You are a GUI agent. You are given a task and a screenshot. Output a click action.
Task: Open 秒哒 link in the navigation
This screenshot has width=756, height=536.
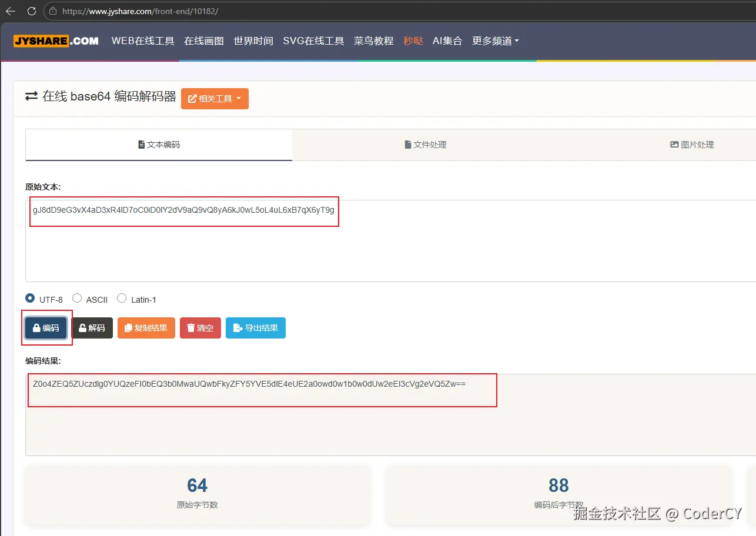[x=413, y=41]
